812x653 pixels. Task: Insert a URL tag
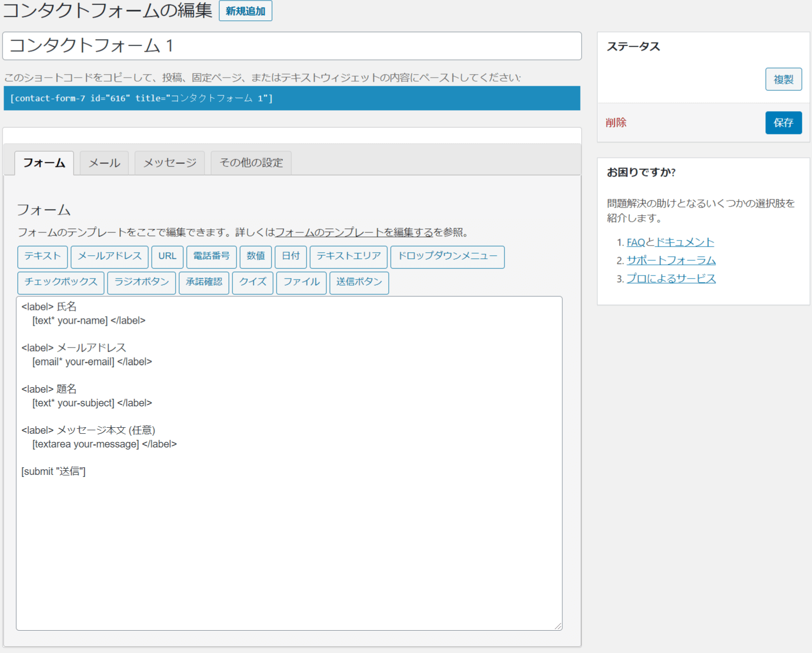(x=167, y=257)
